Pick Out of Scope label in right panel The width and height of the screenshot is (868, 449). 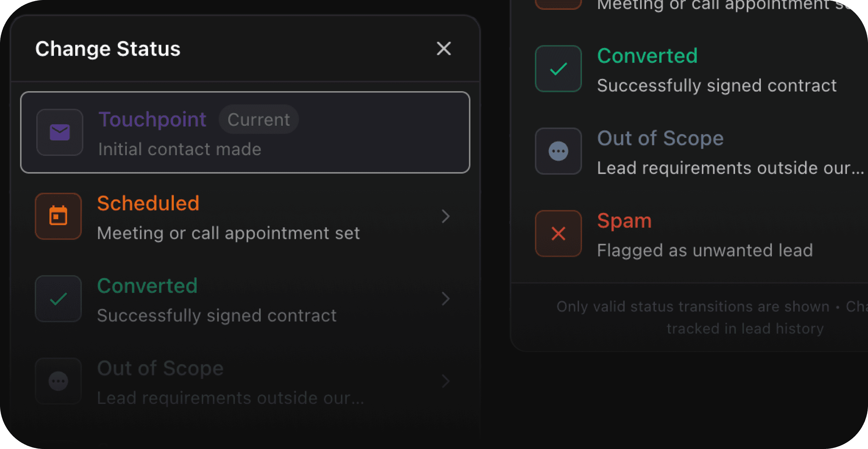click(660, 138)
